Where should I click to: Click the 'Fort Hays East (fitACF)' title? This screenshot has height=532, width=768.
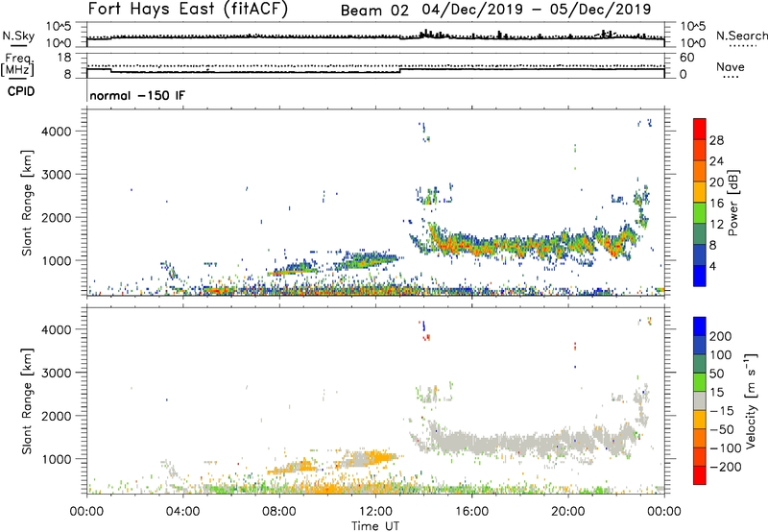point(187,9)
